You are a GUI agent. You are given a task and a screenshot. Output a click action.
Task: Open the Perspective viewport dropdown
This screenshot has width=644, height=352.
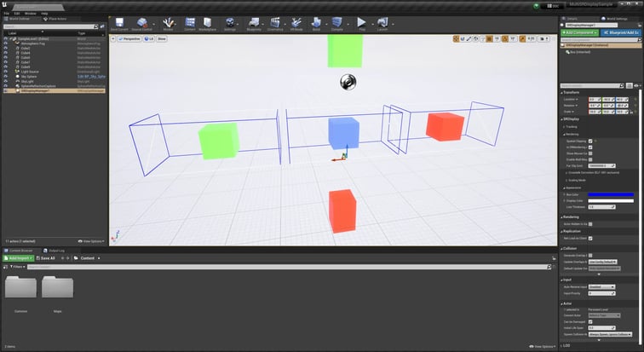[x=129, y=39]
